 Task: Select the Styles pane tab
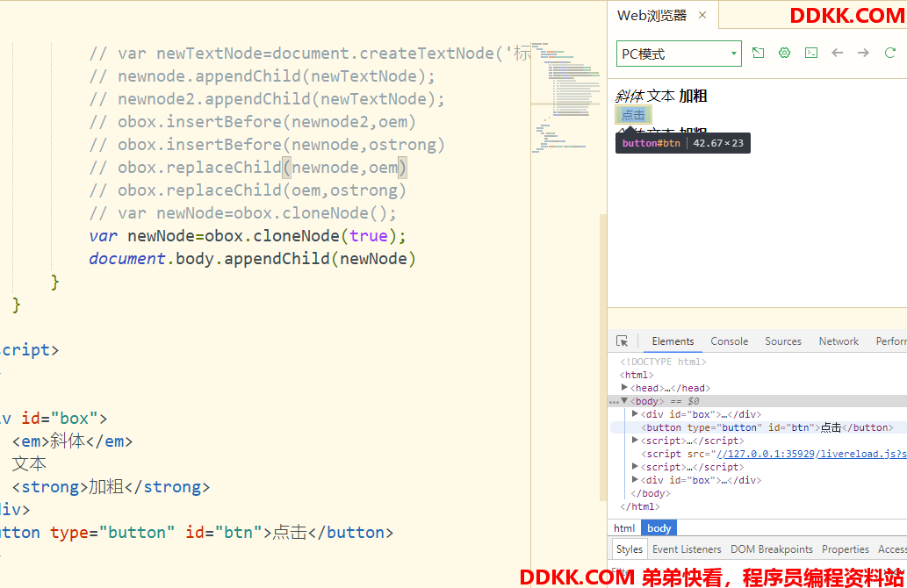click(630, 549)
